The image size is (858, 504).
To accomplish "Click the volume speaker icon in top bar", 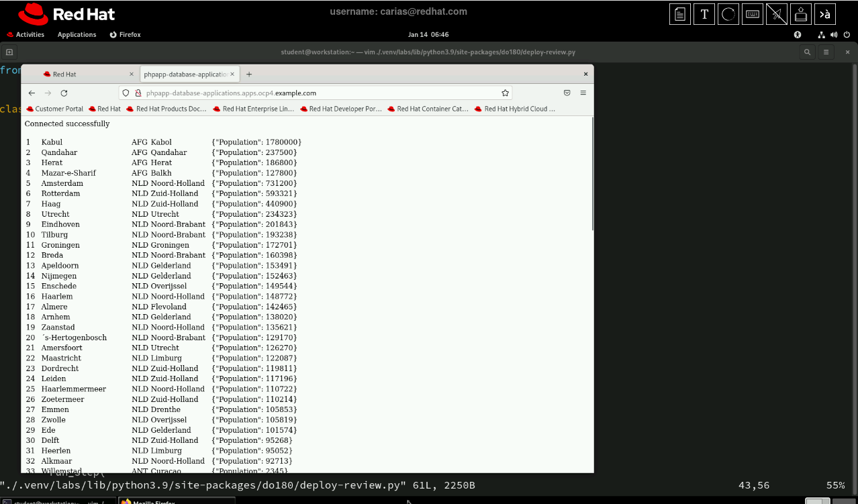I will [x=834, y=35].
